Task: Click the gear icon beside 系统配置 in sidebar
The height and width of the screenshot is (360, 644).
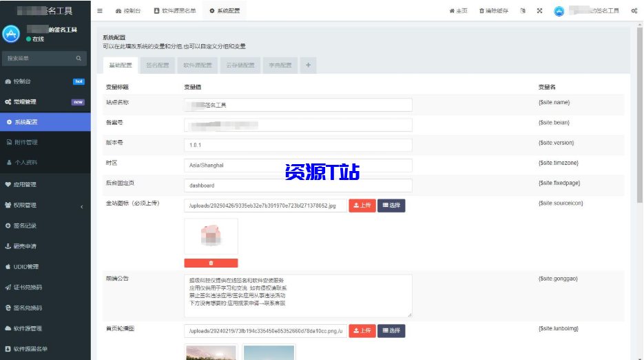Action: (9, 122)
